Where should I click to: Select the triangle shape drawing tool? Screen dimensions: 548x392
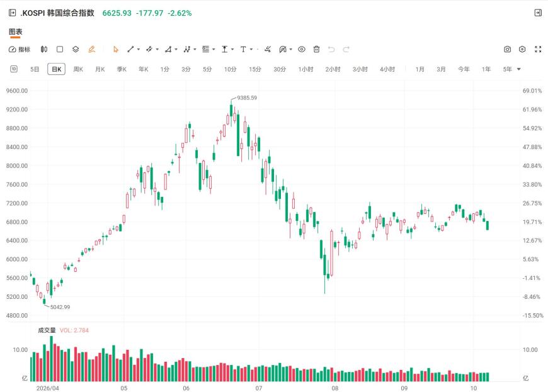click(168, 49)
